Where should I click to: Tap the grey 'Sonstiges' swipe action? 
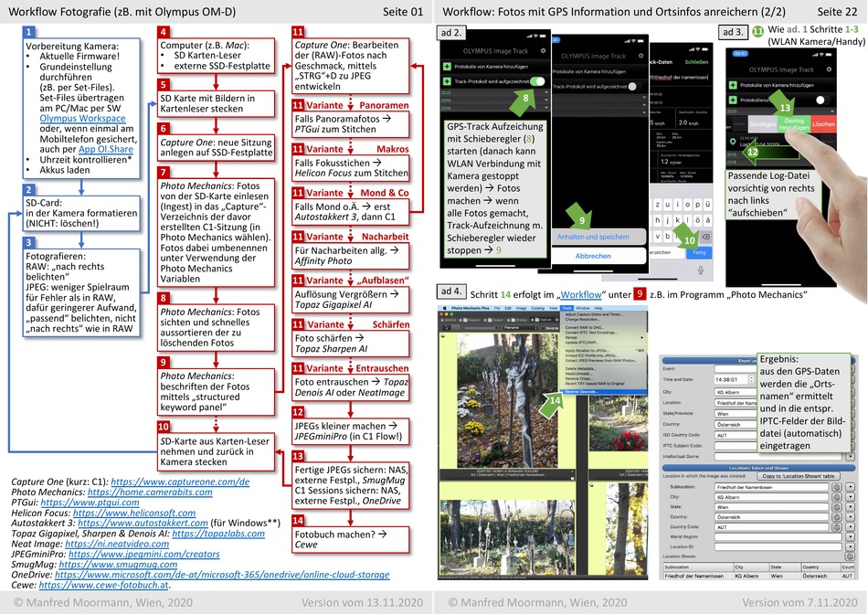pos(763,124)
